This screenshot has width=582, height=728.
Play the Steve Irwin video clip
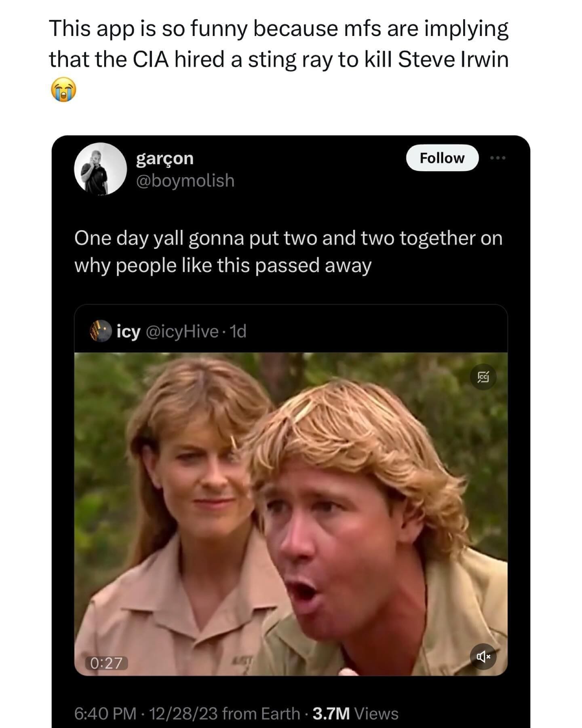291,514
